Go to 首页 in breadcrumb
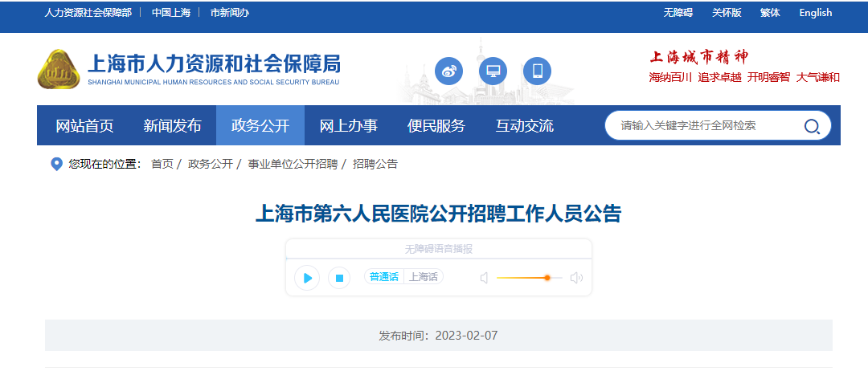The width and height of the screenshot is (868, 379). click(x=162, y=165)
